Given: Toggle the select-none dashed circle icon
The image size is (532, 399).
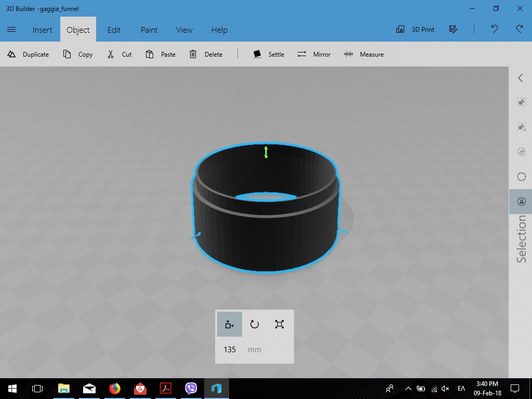Looking at the screenshot, I should coord(522,152).
